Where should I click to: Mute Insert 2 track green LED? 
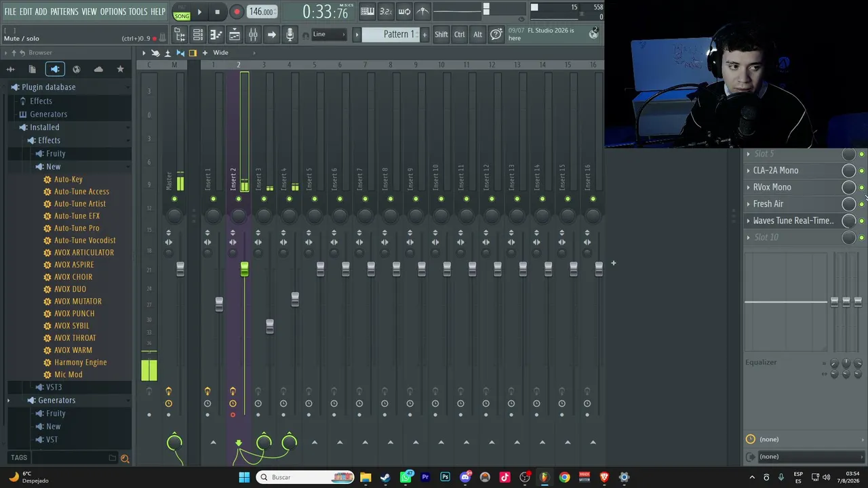(238, 199)
